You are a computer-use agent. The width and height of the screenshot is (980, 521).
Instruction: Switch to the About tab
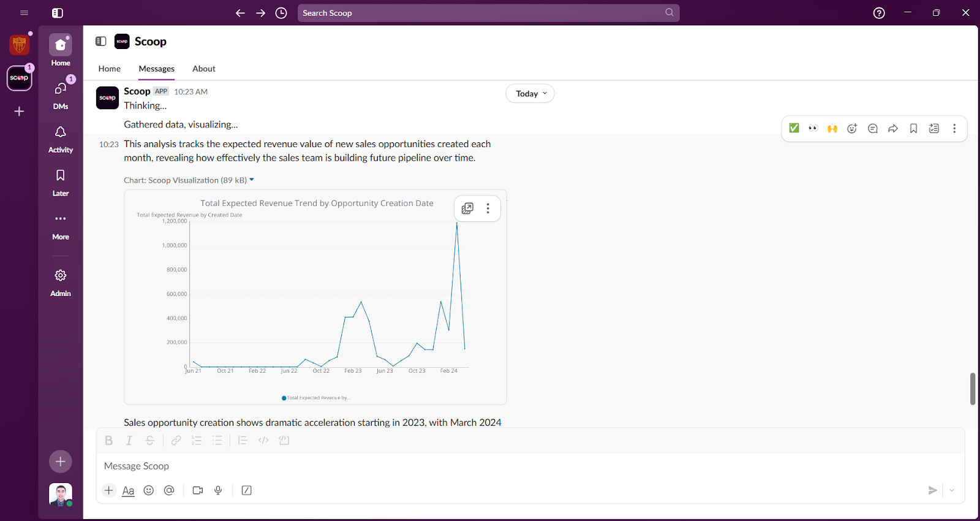point(204,69)
